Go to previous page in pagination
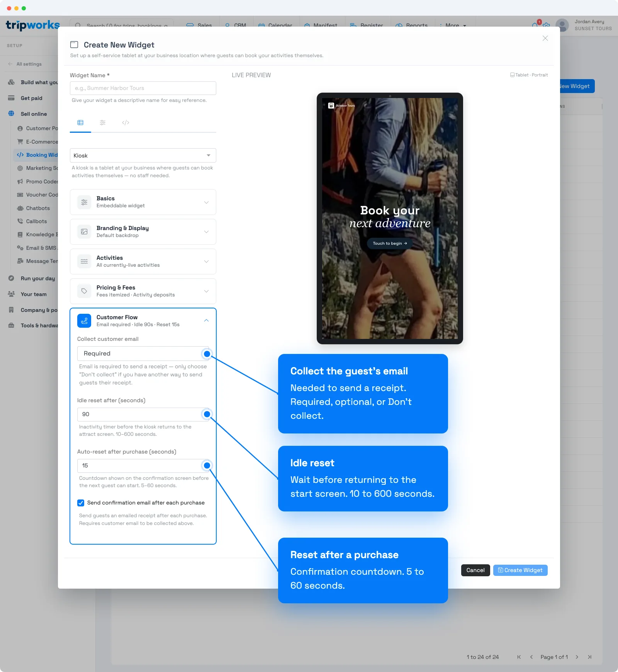Viewport: 618px width, 672px height. click(531, 657)
